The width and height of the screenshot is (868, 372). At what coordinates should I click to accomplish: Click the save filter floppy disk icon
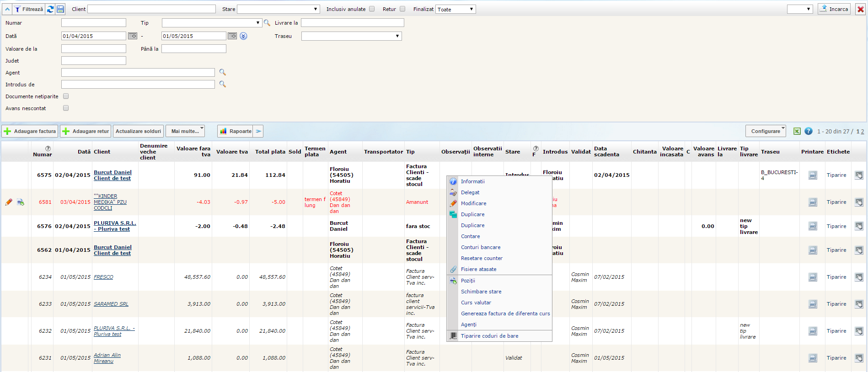60,9
